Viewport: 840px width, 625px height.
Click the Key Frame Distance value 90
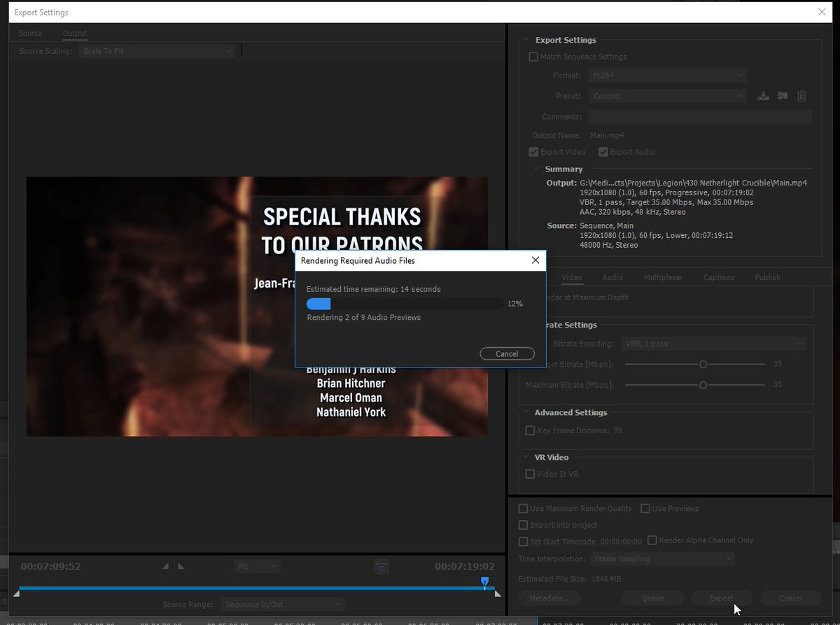coord(617,430)
